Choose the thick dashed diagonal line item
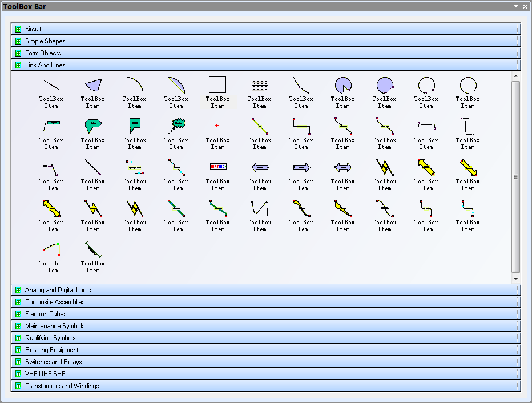This screenshot has width=532, height=403. coord(92,167)
